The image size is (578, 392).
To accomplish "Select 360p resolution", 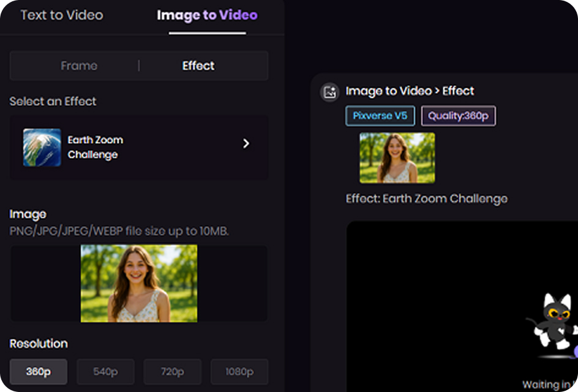I will 38,371.
